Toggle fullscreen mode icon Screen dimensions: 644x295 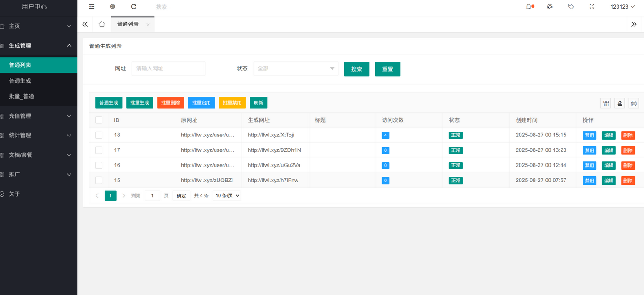coord(591,6)
